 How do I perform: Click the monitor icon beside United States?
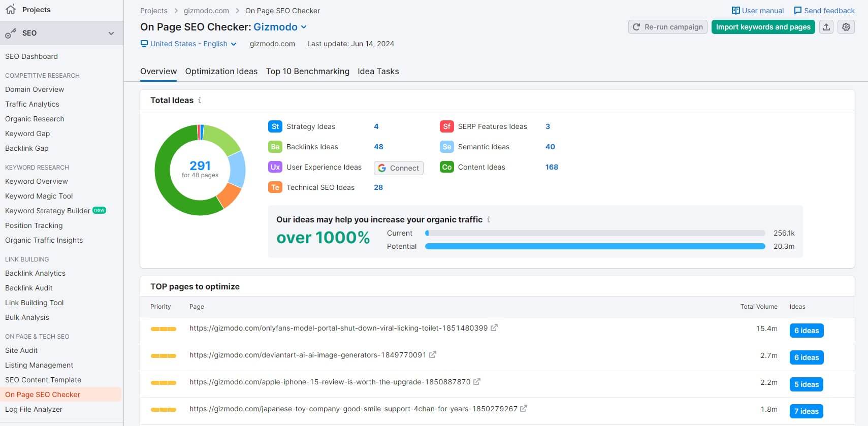tap(144, 44)
